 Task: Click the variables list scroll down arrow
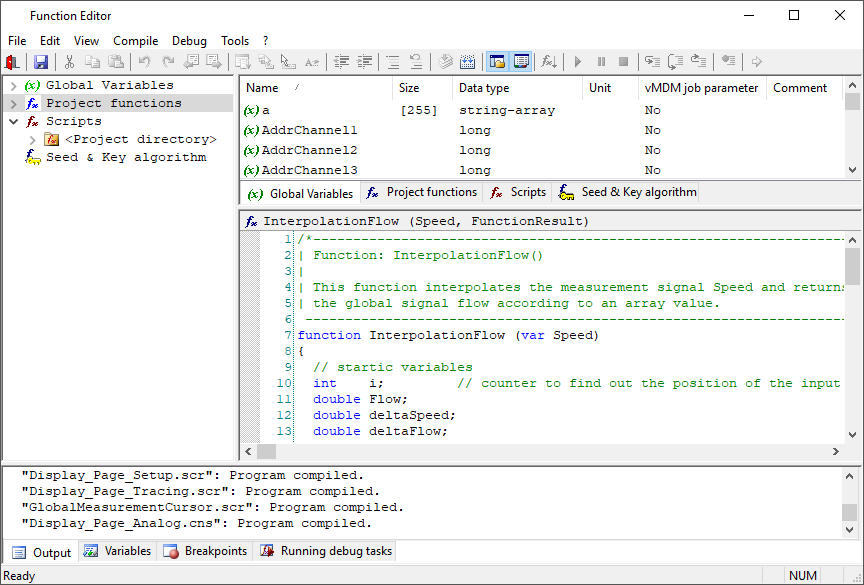[852, 170]
